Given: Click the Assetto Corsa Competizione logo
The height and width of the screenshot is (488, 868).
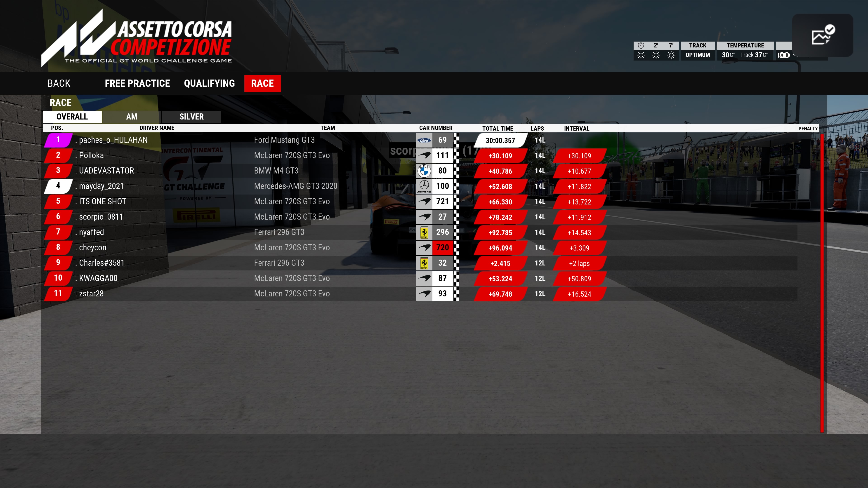Looking at the screenshot, I should click(137, 38).
